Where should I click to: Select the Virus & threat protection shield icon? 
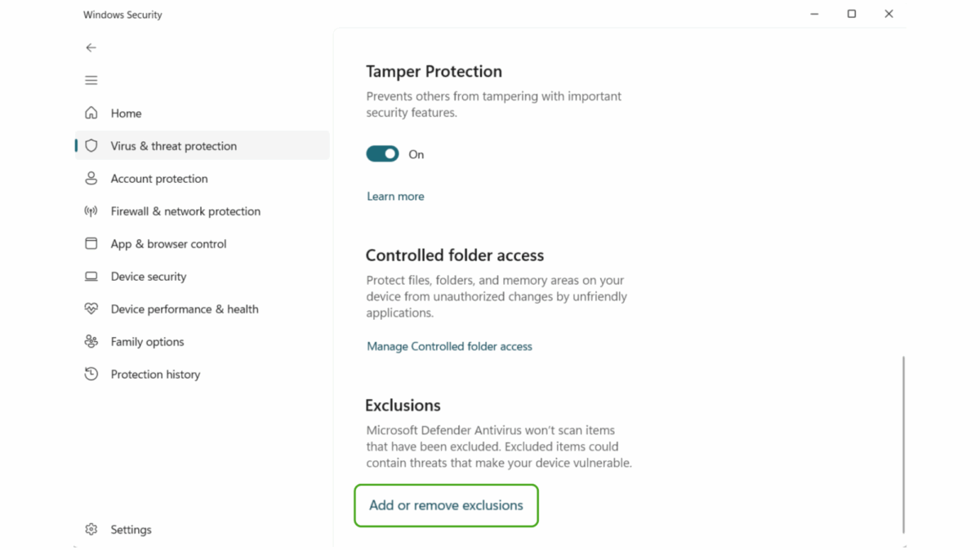point(91,145)
